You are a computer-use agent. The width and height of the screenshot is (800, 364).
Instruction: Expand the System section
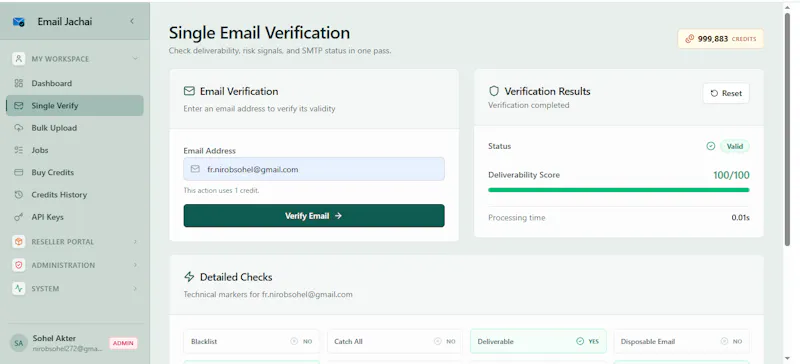tap(135, 288)
